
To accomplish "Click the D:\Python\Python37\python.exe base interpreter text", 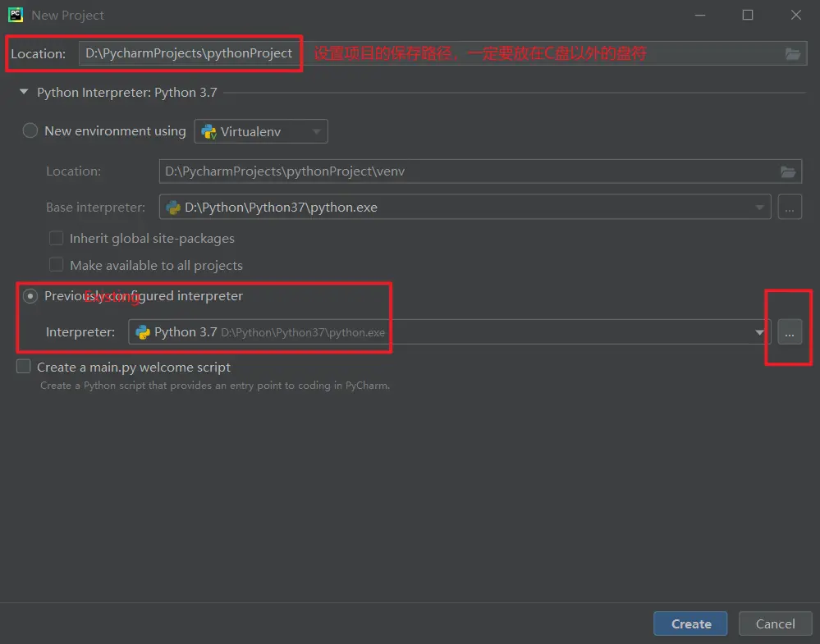I will click(281, 208).
